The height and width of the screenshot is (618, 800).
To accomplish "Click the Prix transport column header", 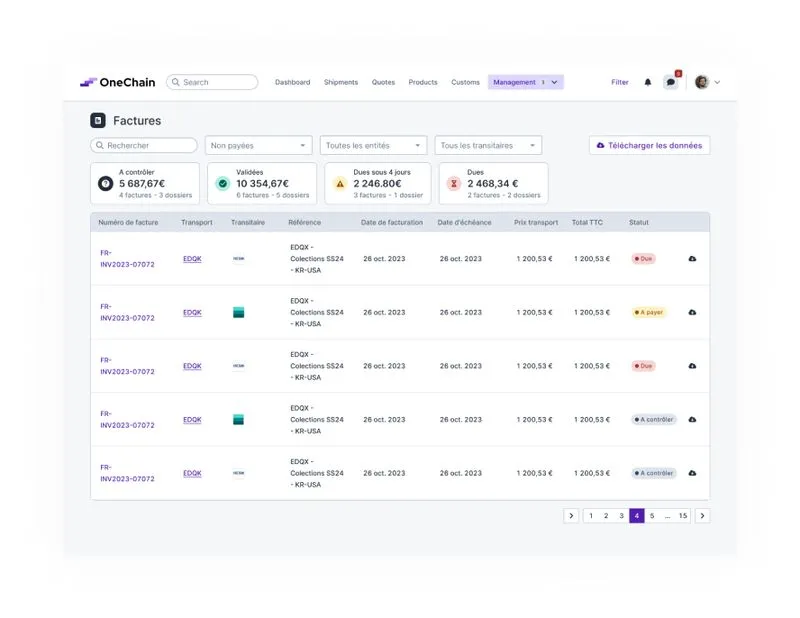I will pyautogui.click(x=536, y=223).
